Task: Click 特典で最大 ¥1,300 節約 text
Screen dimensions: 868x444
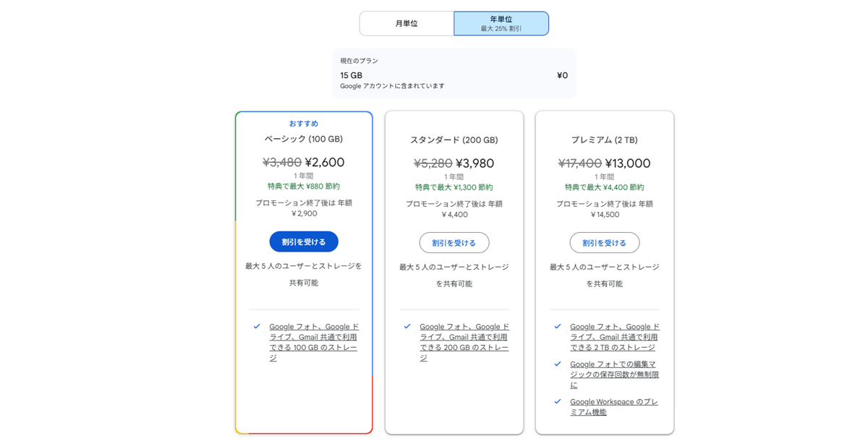Action: [x=454, y=187]
